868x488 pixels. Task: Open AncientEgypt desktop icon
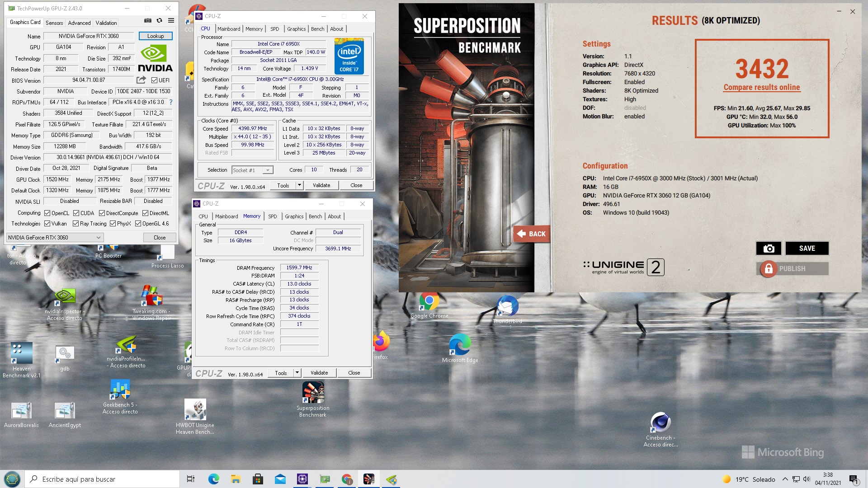tap(65, 415)
